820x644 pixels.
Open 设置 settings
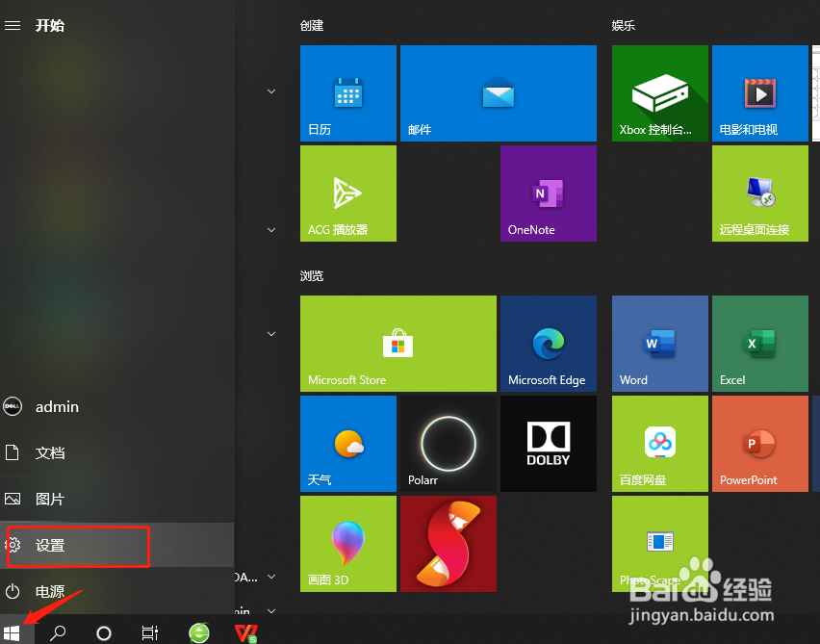pos(117,545)
